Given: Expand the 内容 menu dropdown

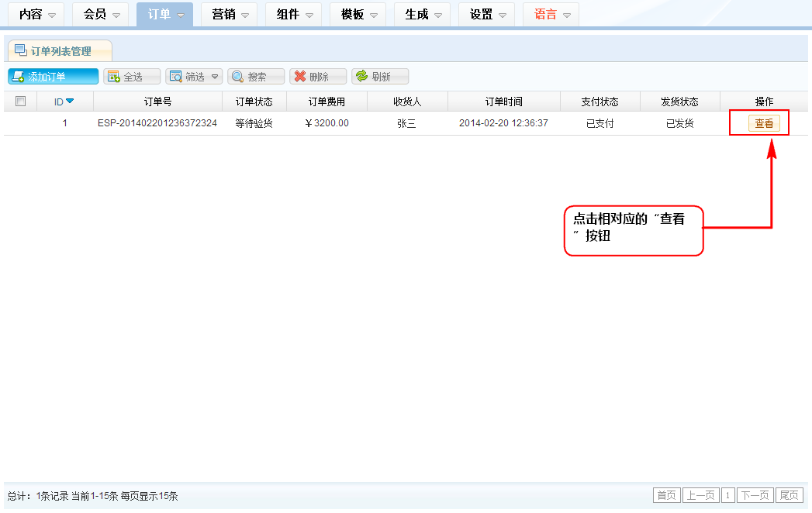Looking at the screenshot, I should pyautogui.click(x=51, y=15).
